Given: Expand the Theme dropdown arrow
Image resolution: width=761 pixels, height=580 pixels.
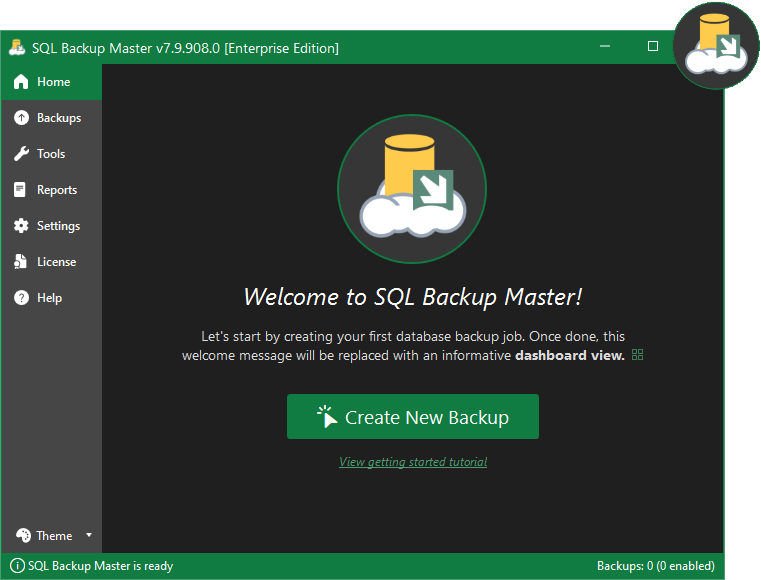Looking at the screenshot, I should coord(89,535).
